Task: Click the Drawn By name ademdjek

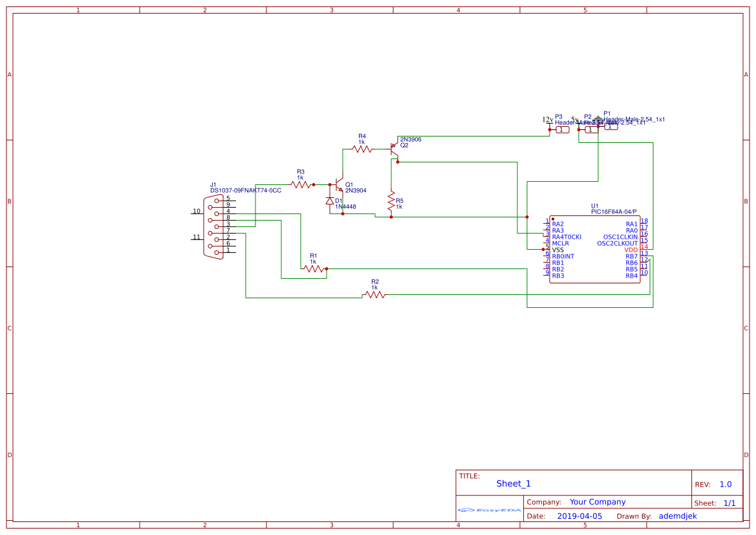Action: 679,516
